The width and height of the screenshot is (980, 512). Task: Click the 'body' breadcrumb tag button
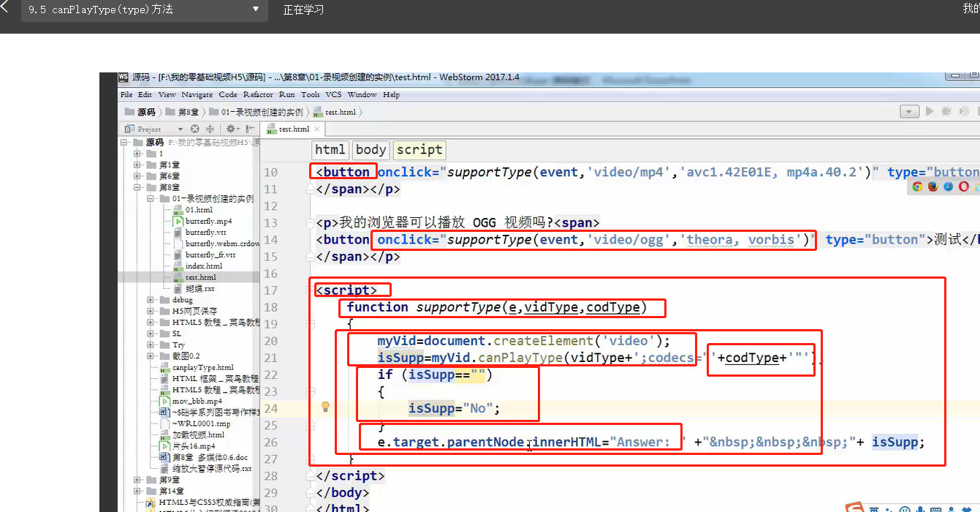(371, 150)
